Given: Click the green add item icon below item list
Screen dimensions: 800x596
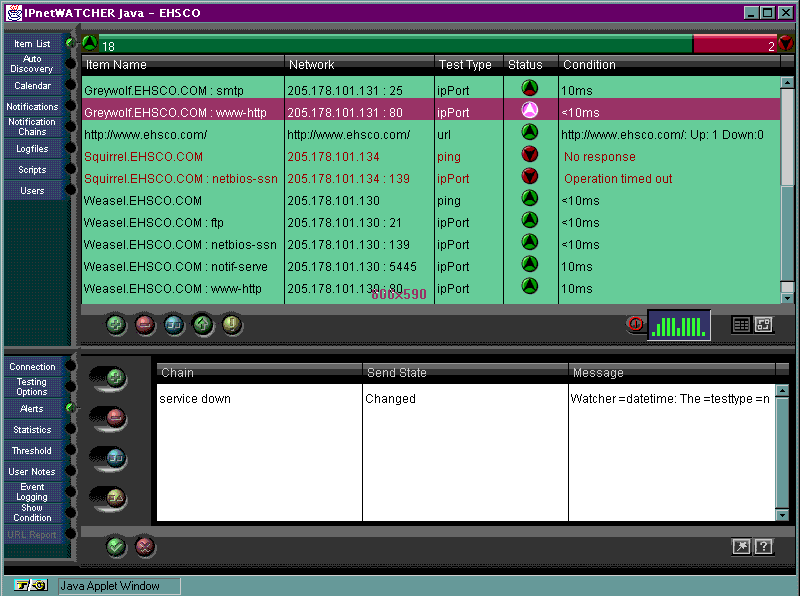Looking at the screenshot, I should tap(116, 324).
